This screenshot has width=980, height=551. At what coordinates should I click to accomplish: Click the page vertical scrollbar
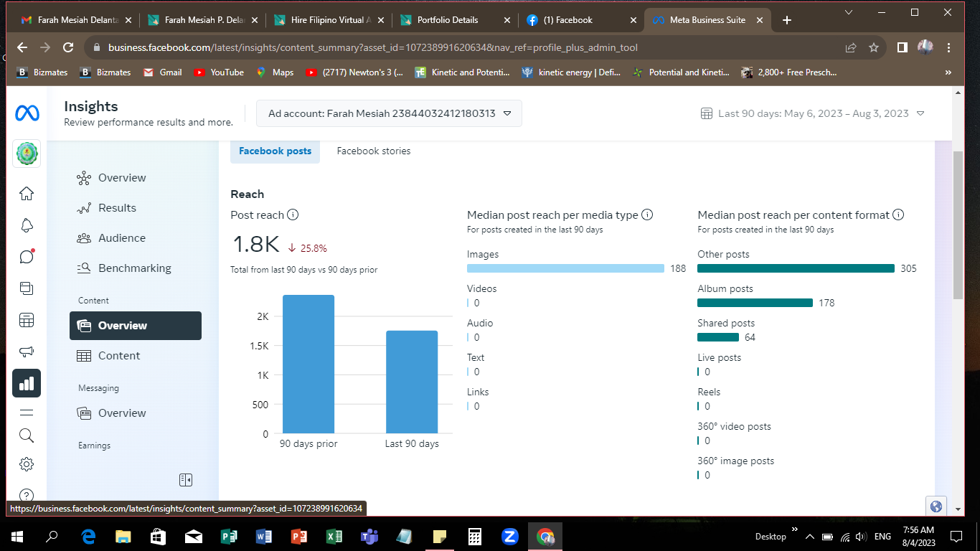point(958,225)
